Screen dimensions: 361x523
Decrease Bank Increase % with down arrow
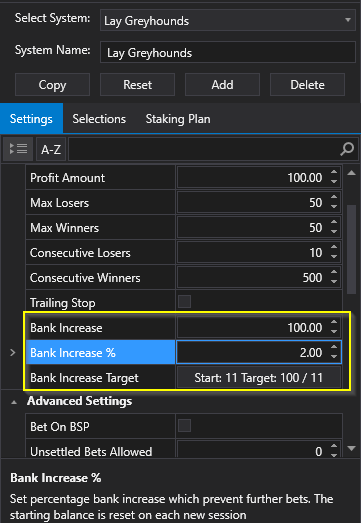tap(334, 357)
